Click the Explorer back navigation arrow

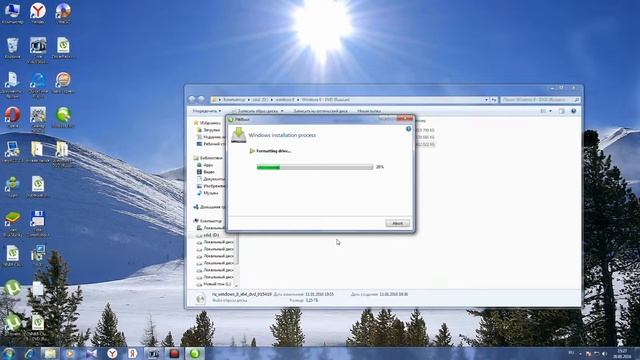(x=192, y=99)
